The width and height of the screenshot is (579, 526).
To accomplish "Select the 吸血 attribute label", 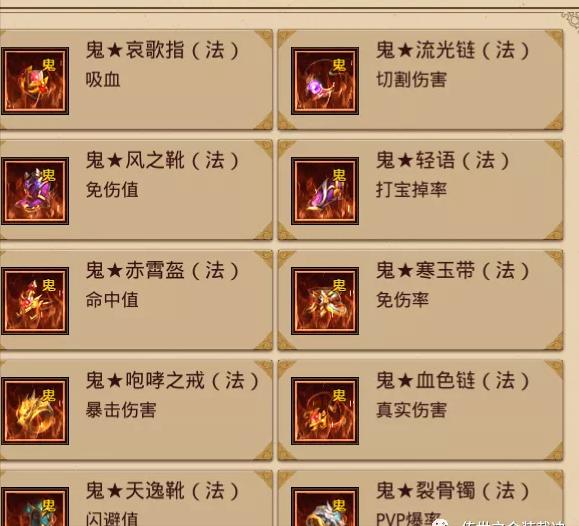I will pos(103,80).
